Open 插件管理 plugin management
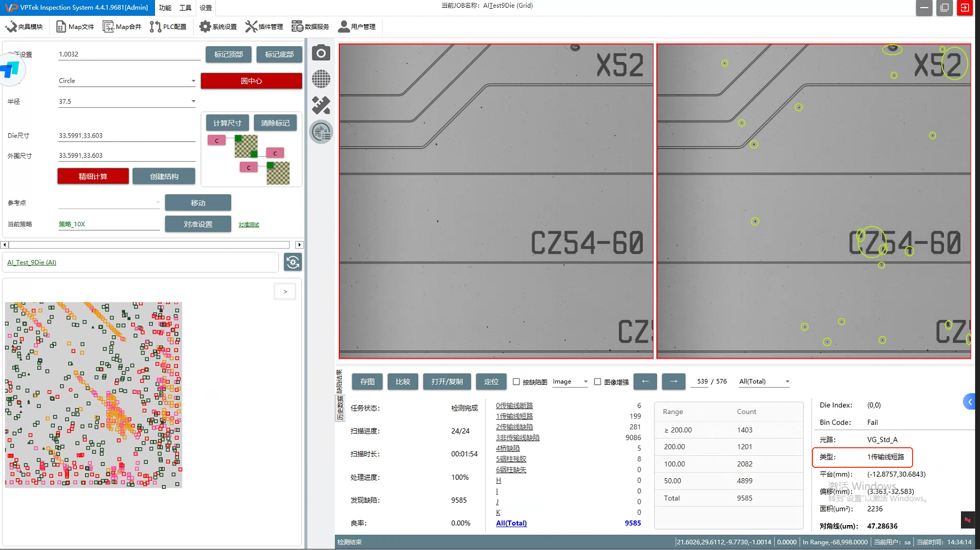Screen dimensions: 980x550 (x=264, y=27)
